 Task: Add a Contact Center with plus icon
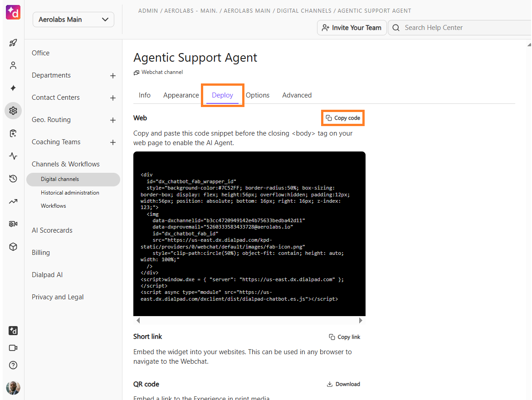[x=113, y=98]
